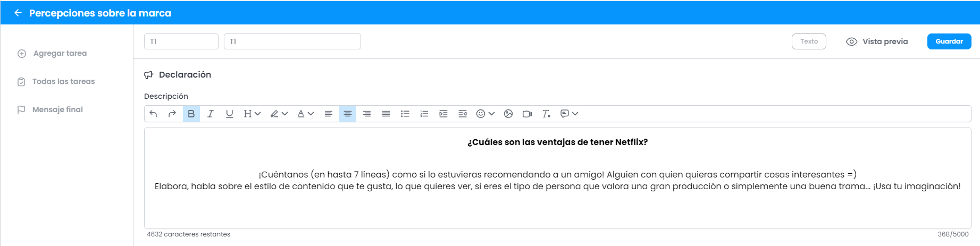Open the heading style dropdown
The image size is (980, 246).
(252, 114)
